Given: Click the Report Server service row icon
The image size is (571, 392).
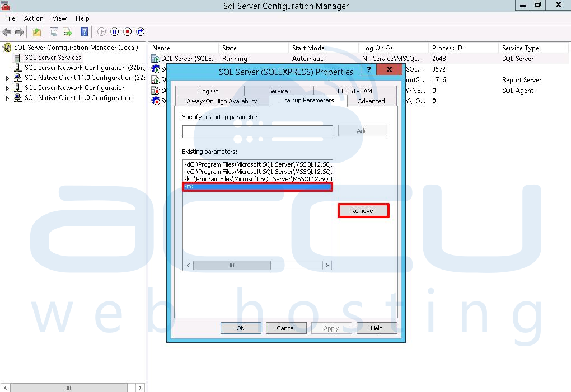Looking at the screenshot, I should pyautogui.click(x=156, y=79).
